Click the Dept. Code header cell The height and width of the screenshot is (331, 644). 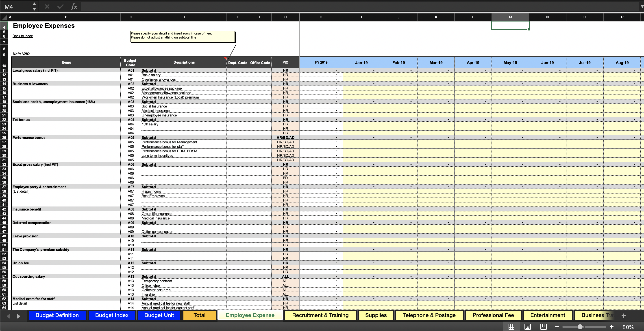point(238,62)
